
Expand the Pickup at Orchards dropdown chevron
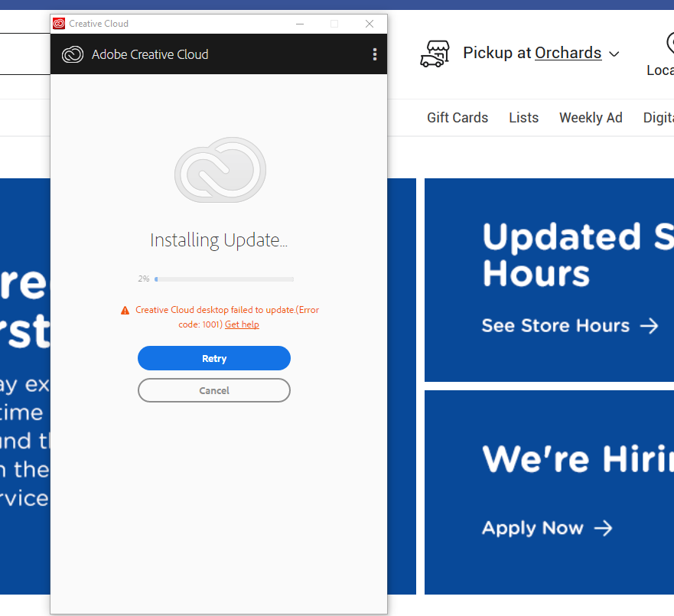(x=614, y=54)
